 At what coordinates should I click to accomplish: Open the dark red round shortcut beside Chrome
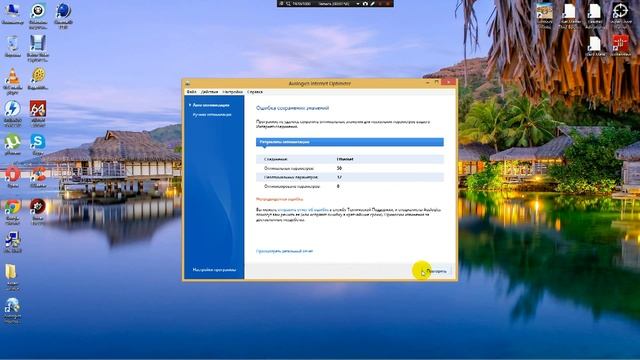pos(38,211)
